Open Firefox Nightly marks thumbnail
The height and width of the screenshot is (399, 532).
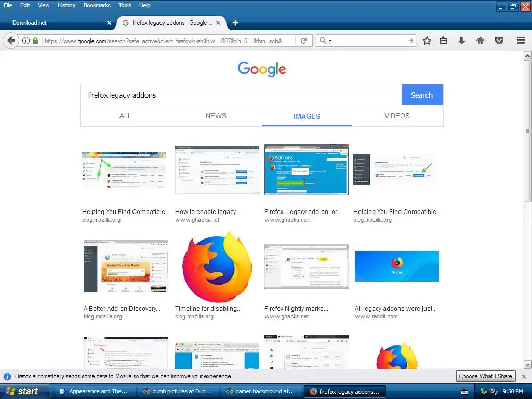click(x=307, y=266)
